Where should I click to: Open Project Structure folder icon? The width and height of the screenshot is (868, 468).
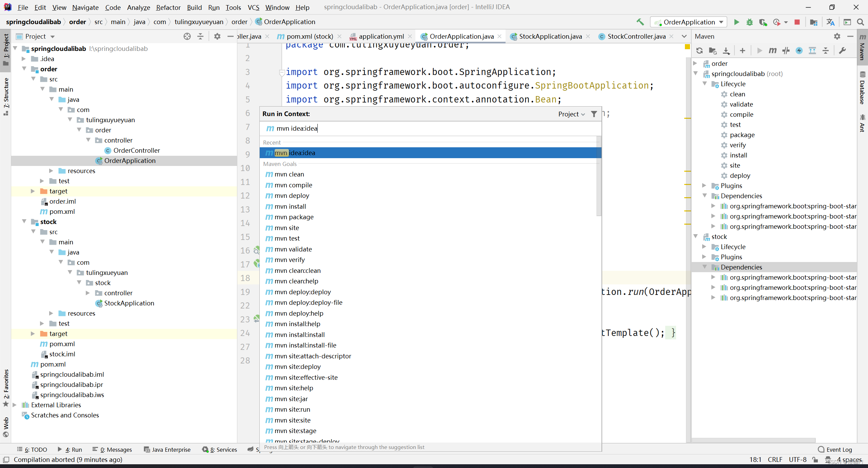pos(814,22)
